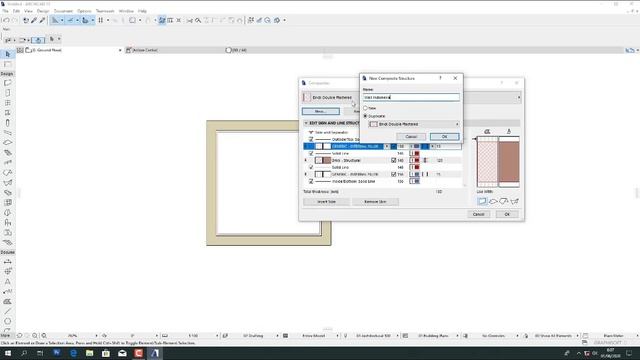Select the Object (chair) tool in the toolbox
This screenshot has height=360, width=640.
pyautogui.click(x=7, y=222)
